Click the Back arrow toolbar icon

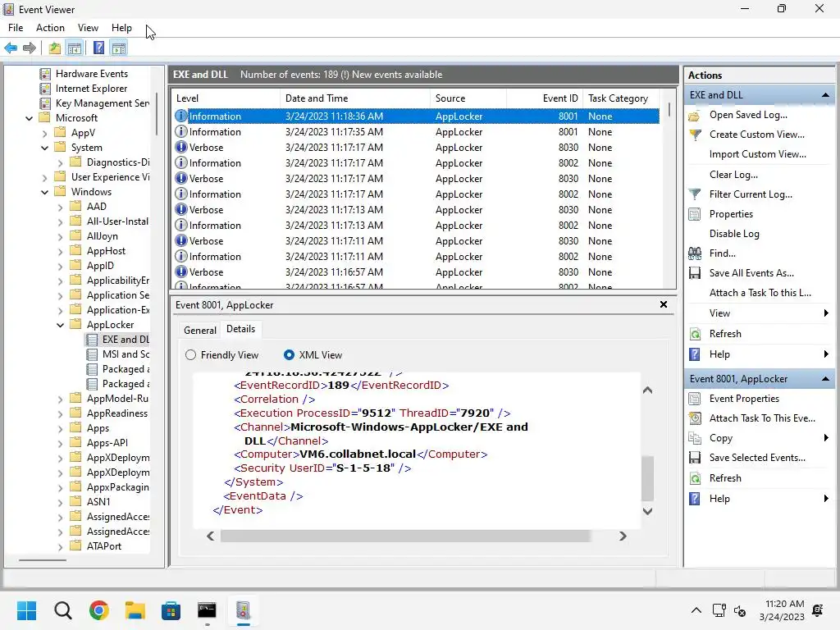[x=11, y=48]
